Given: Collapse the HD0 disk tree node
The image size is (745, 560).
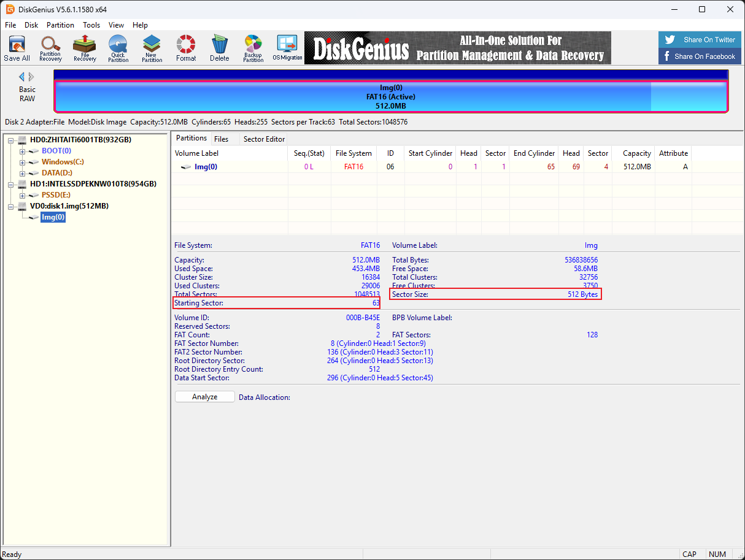Looking at the screenshot, I should [x=11, y=140].
